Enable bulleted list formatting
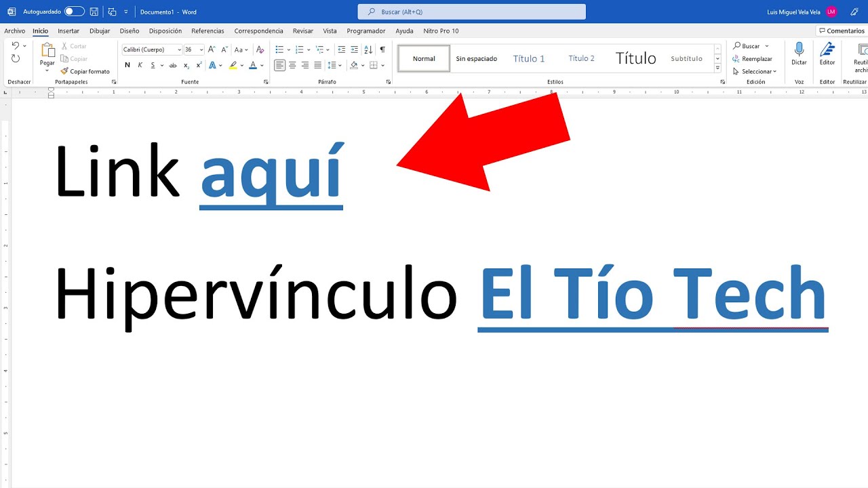868x488 pixels. [280, 49]
